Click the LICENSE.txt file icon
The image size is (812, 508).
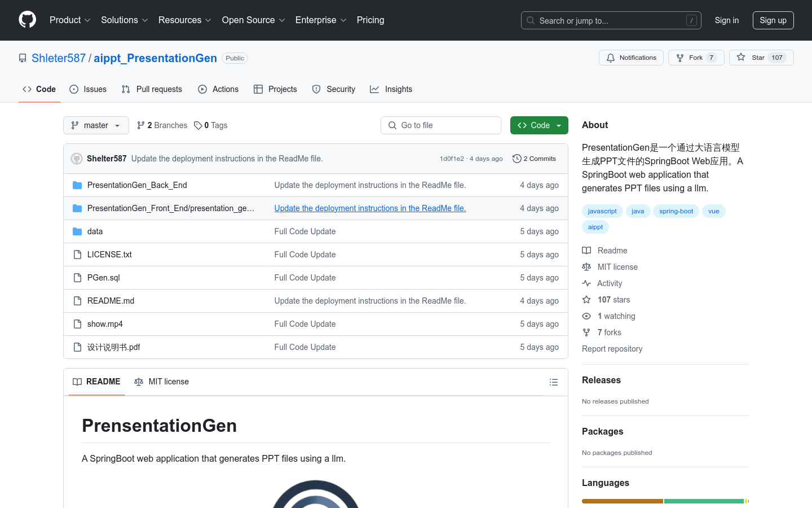[x=77, y=255]
